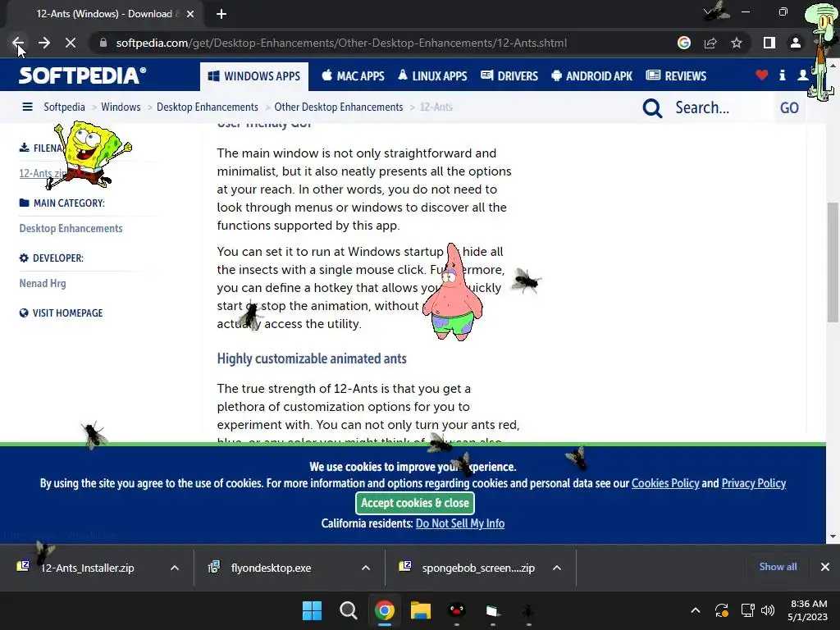Expand options for spongebob_screen zip download
The image size is (840, 630).
(557, 568)
